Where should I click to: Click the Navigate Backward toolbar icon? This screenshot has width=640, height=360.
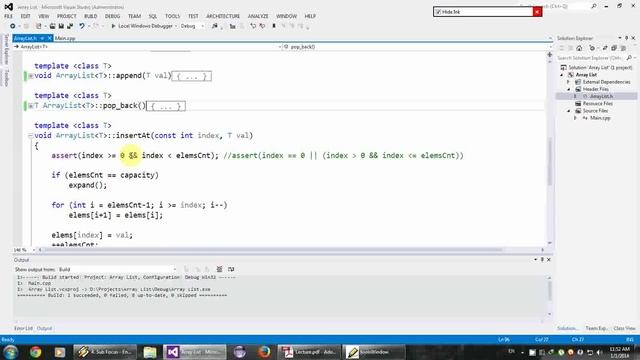pyautogui.click(x=13, y=26)
